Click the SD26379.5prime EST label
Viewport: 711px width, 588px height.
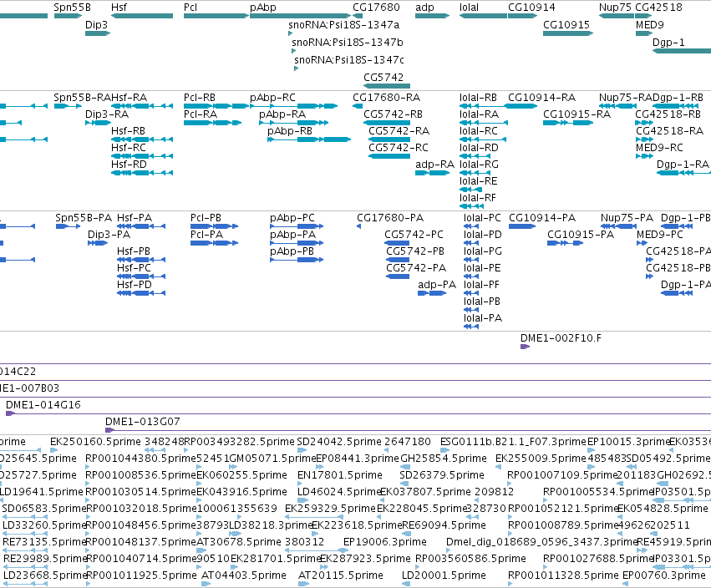tap(442, 475)
